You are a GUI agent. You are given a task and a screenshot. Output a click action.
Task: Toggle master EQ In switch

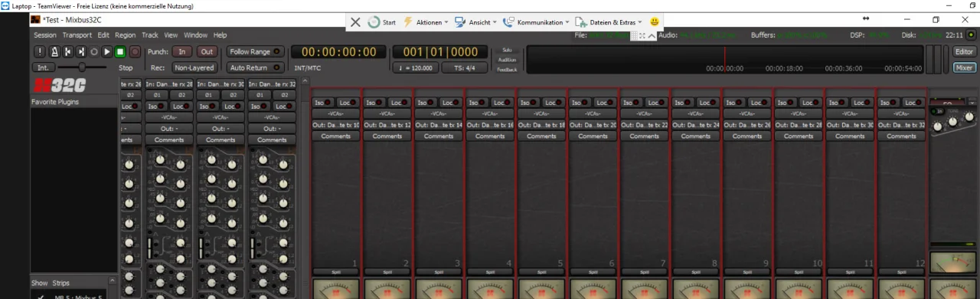click(x=936, y=111)
